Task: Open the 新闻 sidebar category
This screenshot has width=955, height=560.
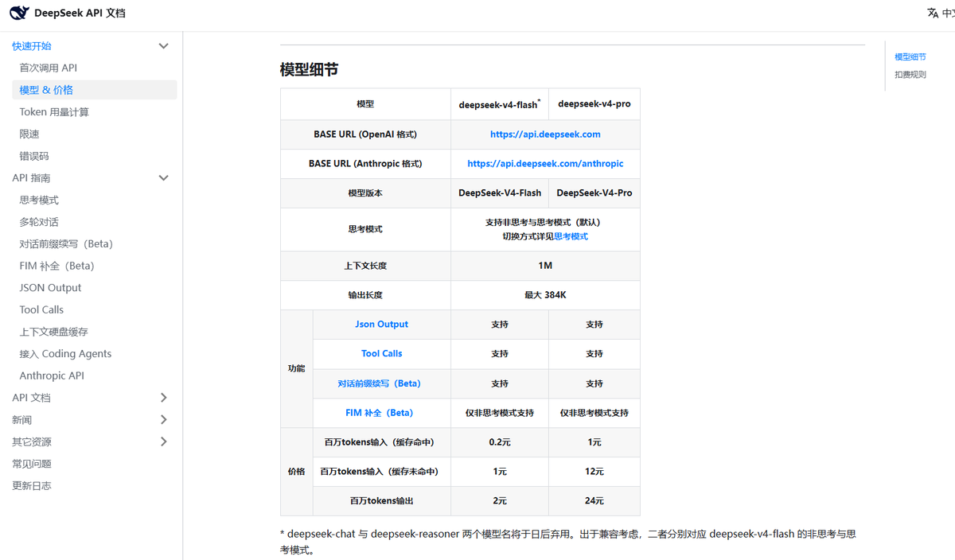Action: pyautogui.click(x=22, y=420)
